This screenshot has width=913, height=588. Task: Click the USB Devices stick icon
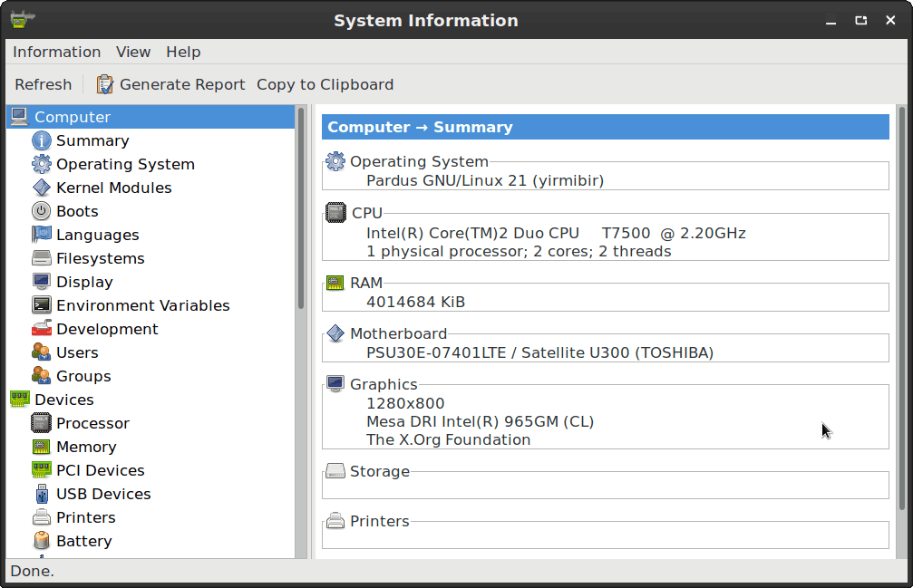pyautogui.click(x=42, y=494)
